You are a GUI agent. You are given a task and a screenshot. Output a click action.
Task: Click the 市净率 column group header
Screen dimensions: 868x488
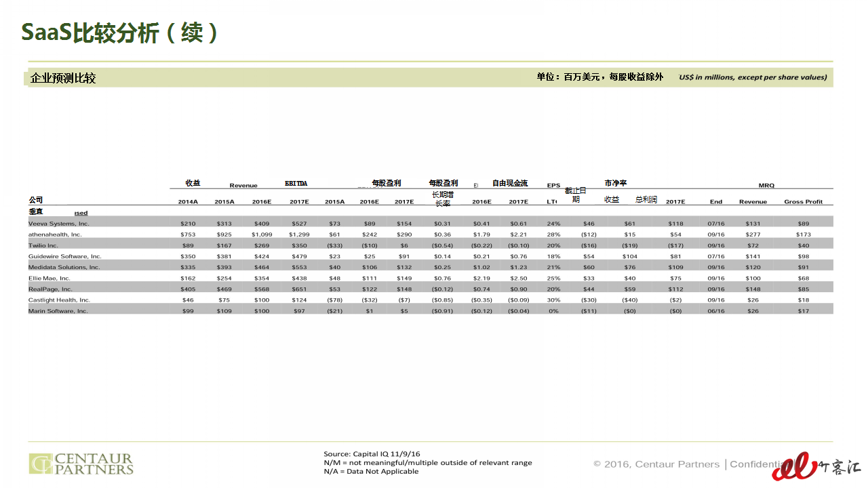pyautogui.click(x=616, y=183)
